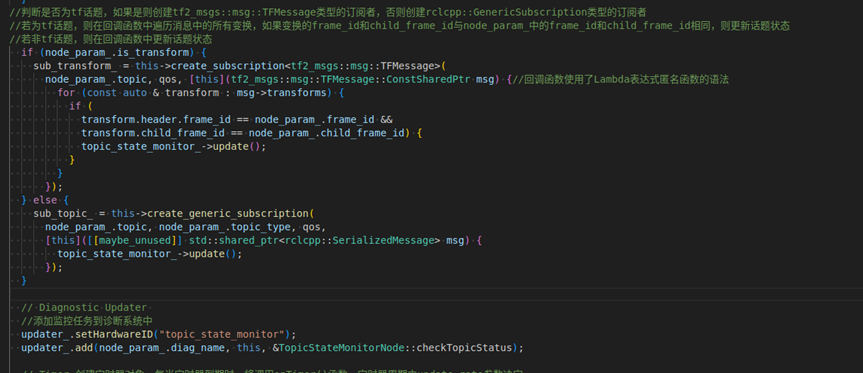Click the comment "//添加监控任务到诊断系统中"

pos(87,321)
